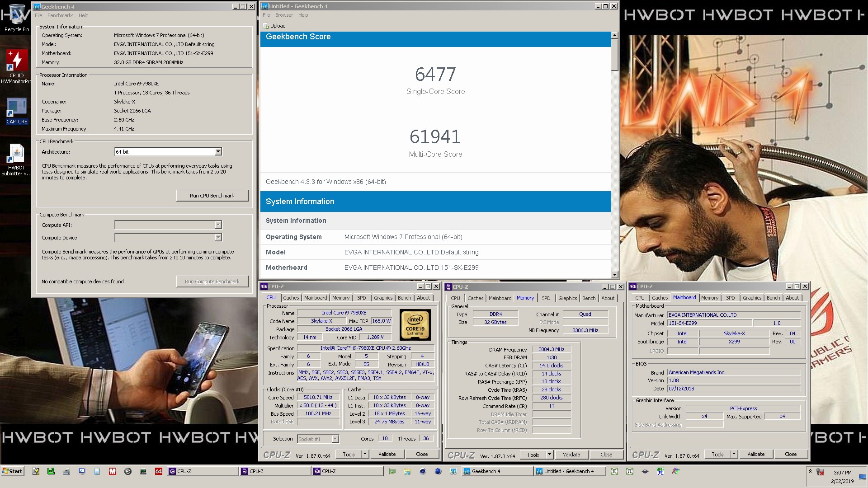
Task: Show hidden tray icons arrow
Action: pyautogui.click(x=810, y=471)
